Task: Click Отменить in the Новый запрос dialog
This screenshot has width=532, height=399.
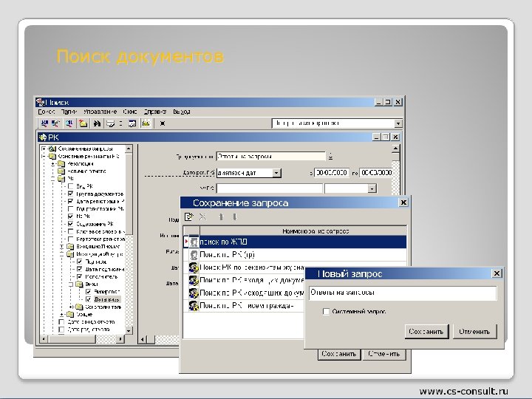Action: tap(474, 332)
